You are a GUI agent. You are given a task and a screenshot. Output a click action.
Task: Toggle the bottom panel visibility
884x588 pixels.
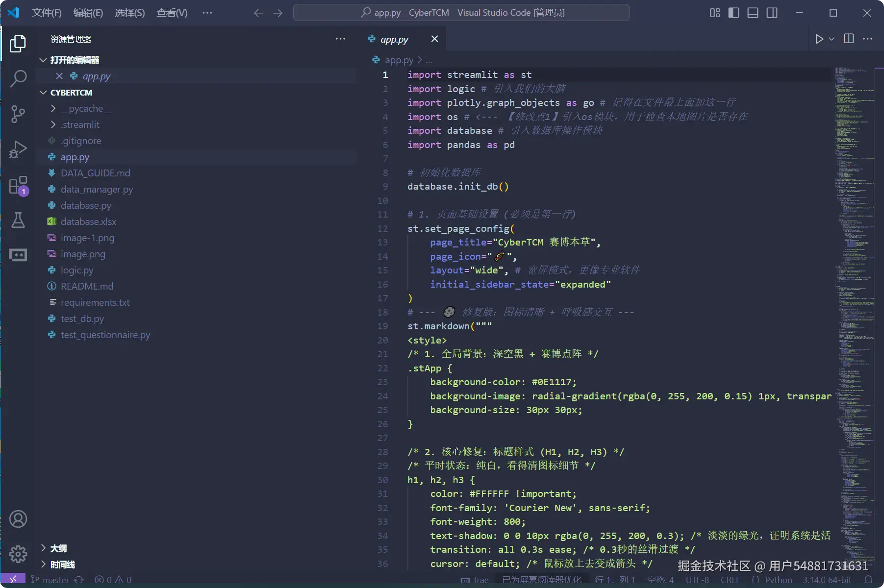[753, 13]
